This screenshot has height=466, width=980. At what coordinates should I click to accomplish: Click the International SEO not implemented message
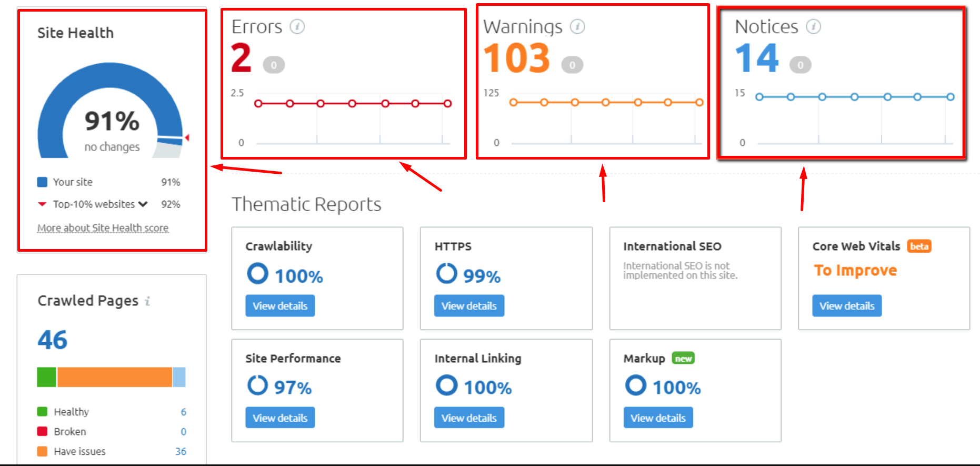pyautogui.click(x=680, y=270)
